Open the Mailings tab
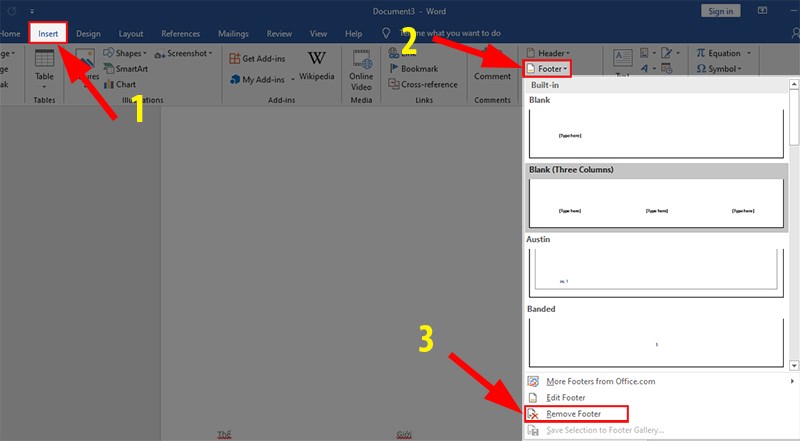The height and width of the screenshot is (441, 800). (233, 34)
